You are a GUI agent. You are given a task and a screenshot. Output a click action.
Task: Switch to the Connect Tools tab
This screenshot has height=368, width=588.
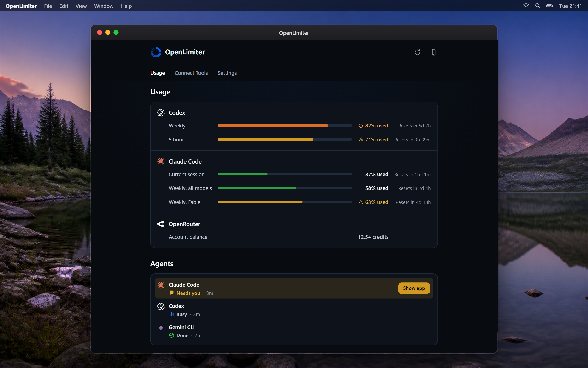pyautogui.click(x=191, y=73)
